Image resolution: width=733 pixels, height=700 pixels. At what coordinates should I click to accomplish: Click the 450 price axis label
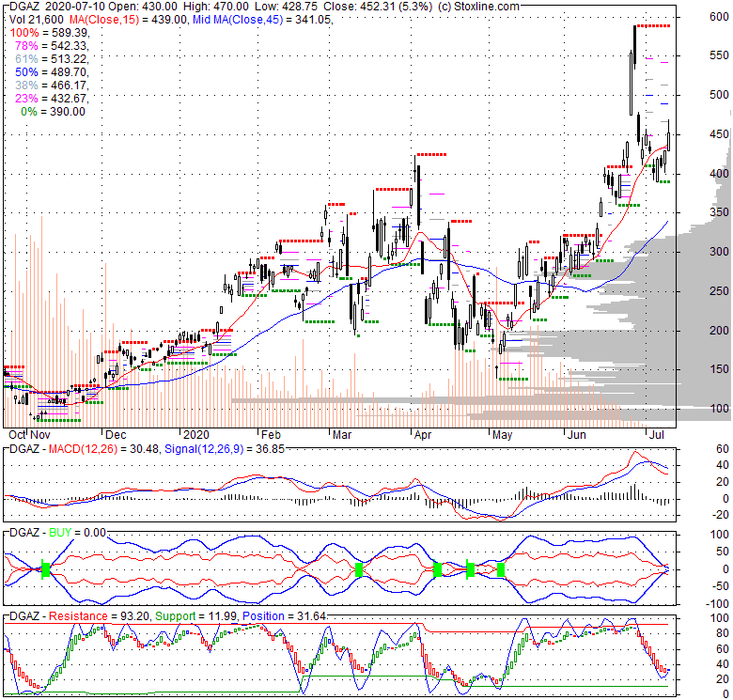tap(719, 134)
